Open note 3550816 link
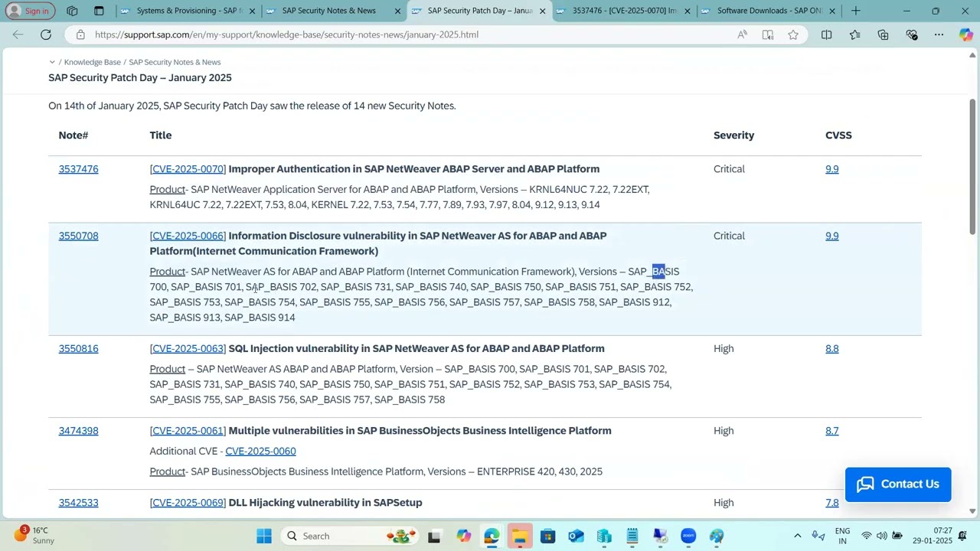 coord(78,348)
